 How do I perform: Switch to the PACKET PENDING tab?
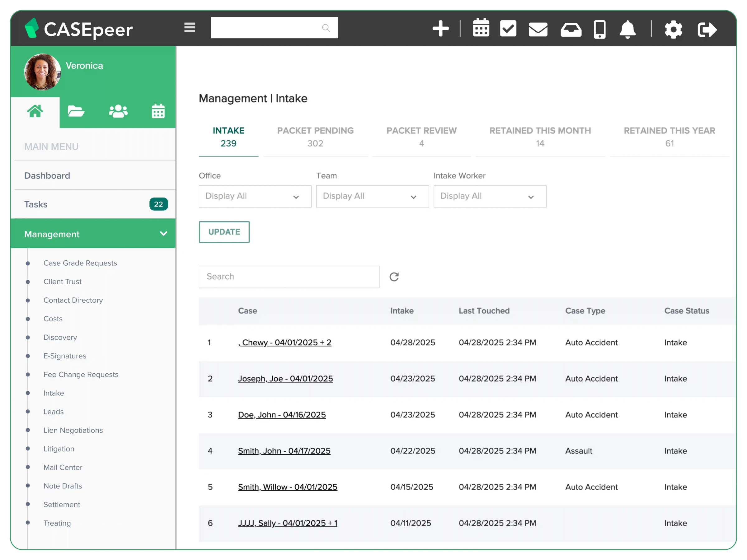pos(315,137)
